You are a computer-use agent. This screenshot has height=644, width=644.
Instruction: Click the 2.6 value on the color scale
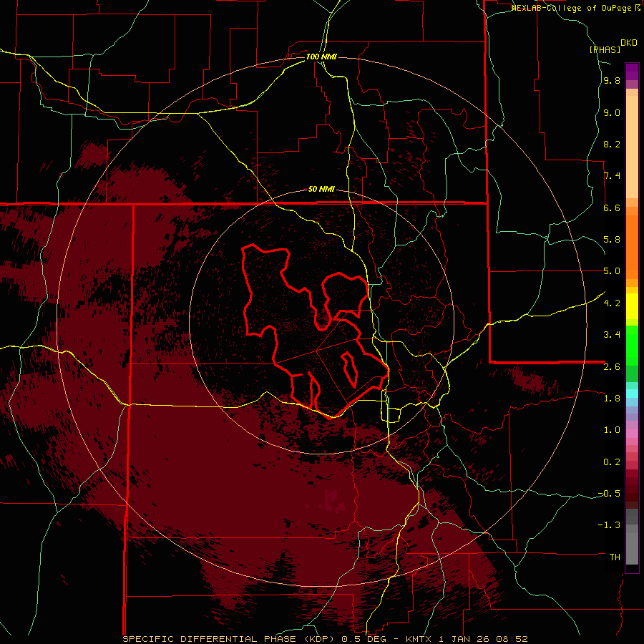[612, 367]
